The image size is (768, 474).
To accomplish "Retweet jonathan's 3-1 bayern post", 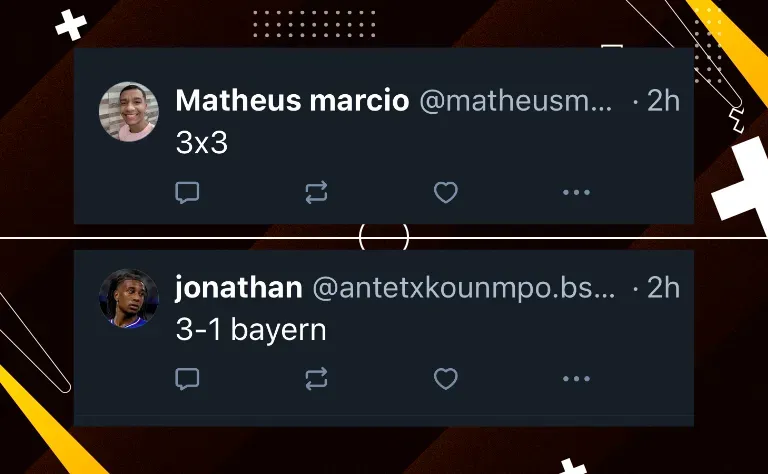I will (x=316, y=379).
